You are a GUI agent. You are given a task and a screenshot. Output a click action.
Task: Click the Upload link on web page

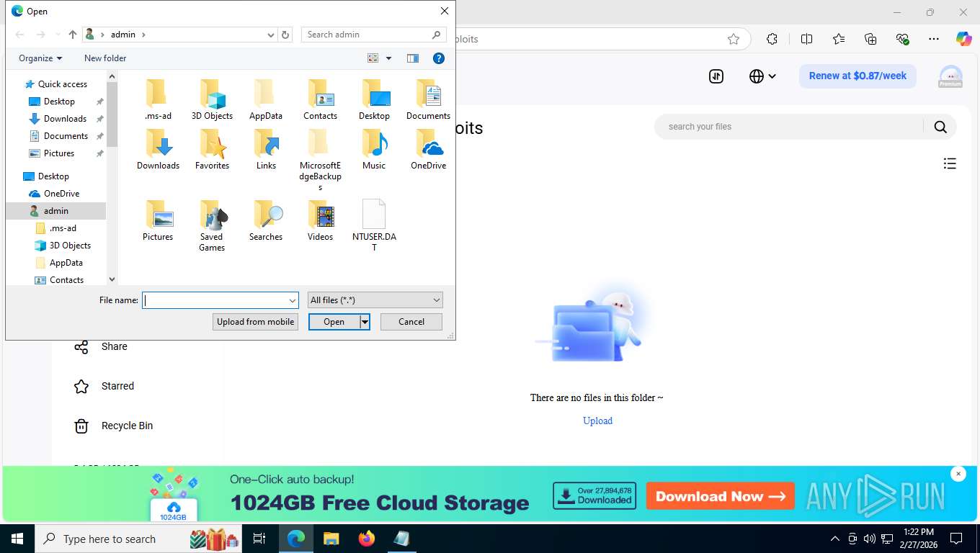click(597, 421)
